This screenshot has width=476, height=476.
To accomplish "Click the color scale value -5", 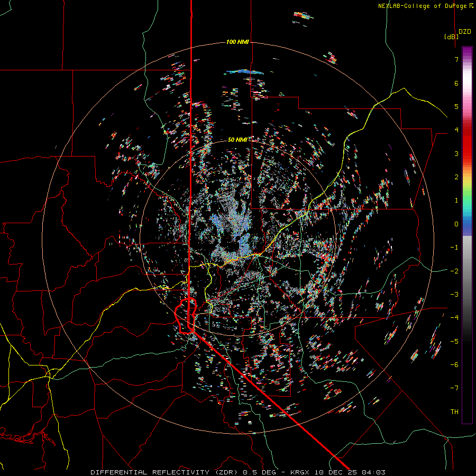I will tap(454, 341).
